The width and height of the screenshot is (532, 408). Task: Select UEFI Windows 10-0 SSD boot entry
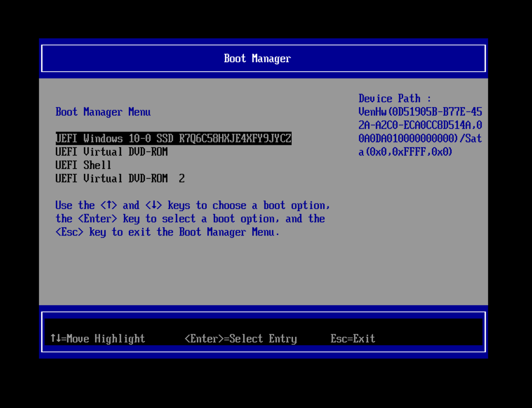(173, 139)
